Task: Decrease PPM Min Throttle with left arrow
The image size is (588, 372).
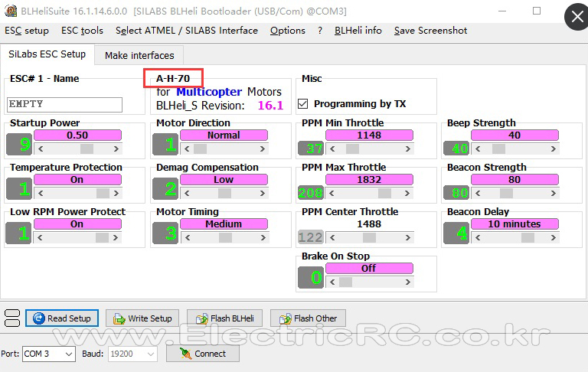Action: [332, 148]
